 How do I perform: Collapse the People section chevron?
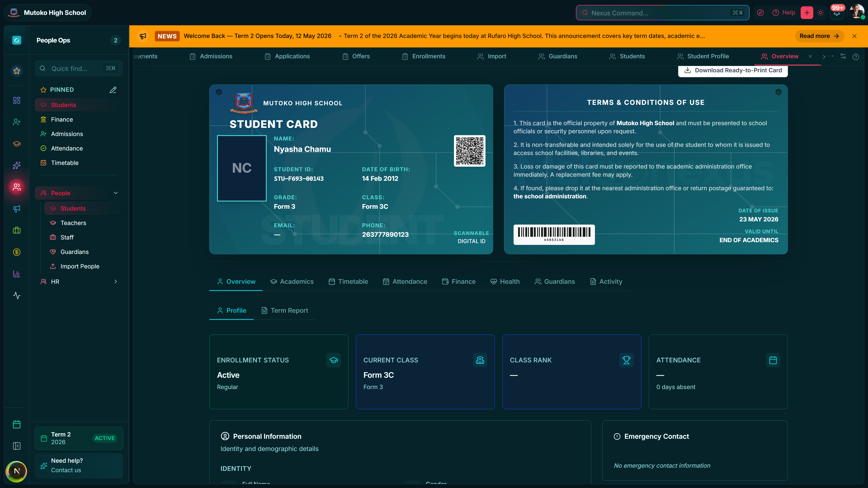point(116,193)
